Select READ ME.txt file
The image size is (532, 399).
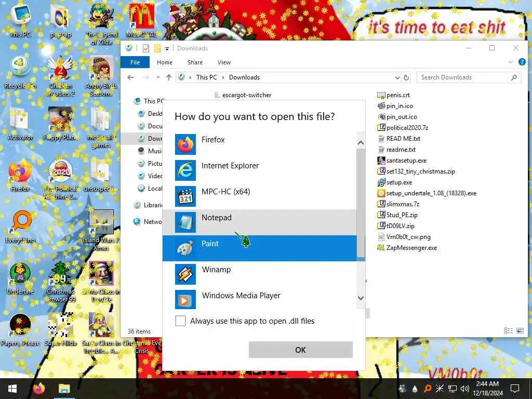click(399, 138)
